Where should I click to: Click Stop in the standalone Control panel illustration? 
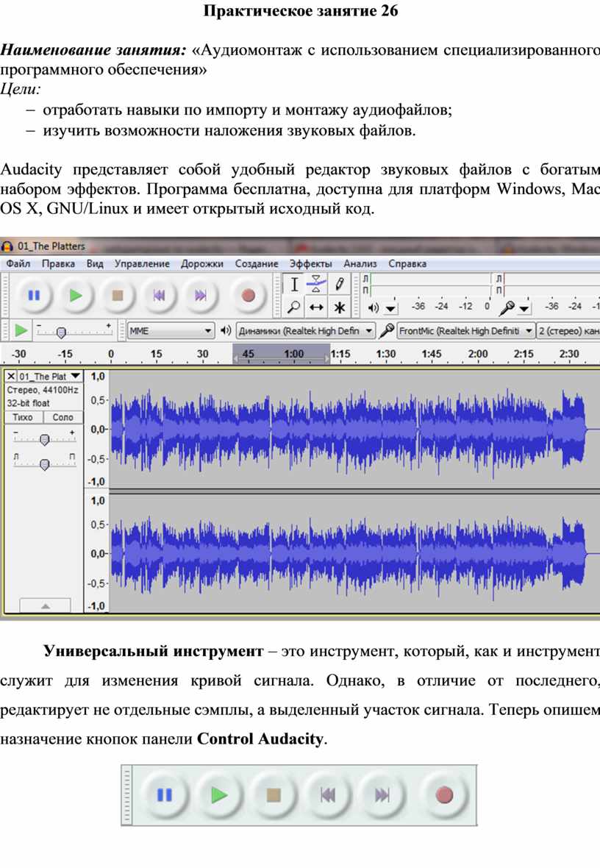274,795
